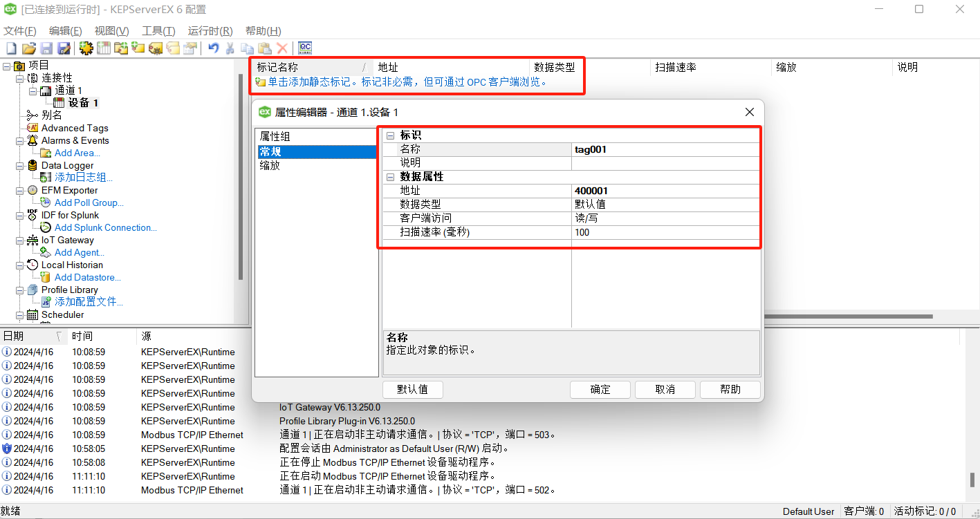Open a project with the folder icon

[28, 48]
